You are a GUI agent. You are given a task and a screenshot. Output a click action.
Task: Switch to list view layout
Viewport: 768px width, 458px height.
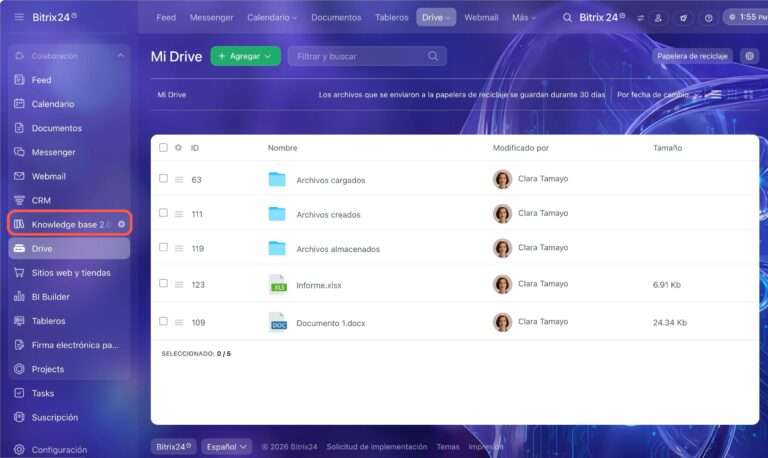(x=716, y=95)
